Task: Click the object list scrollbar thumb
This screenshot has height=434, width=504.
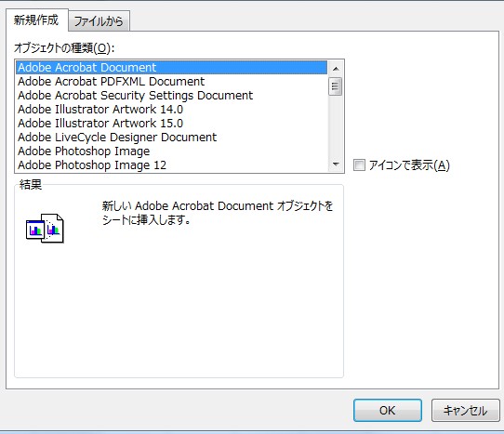Action: 336,86
